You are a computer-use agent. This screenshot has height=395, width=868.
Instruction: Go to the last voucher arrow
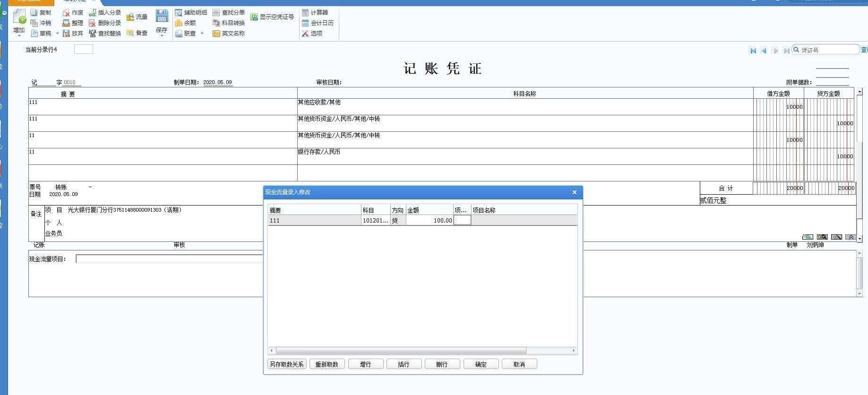pyautogui.click(x=786, y=51)
